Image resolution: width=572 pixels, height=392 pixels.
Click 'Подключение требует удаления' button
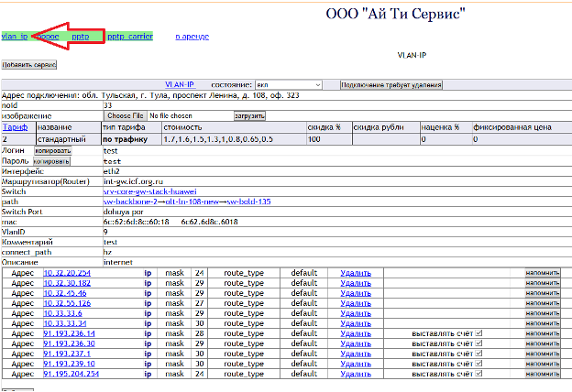coord(391,85)
